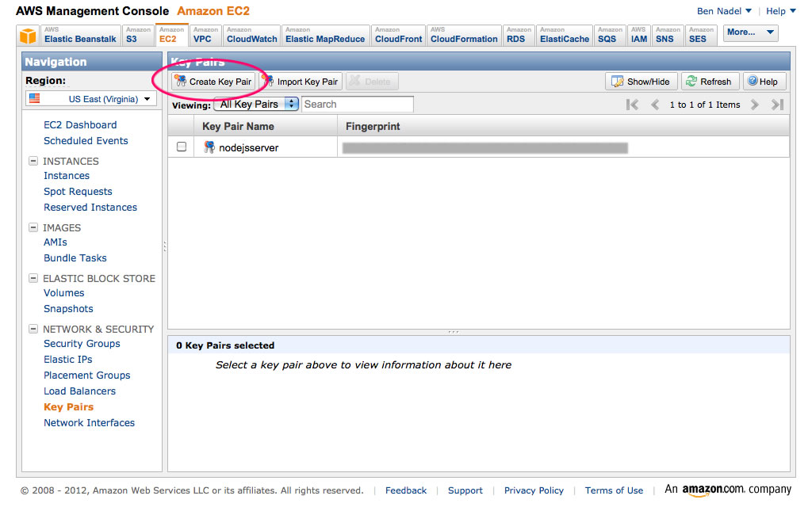
Task: Collapse the NETWORK & SECURITY section
Action: coord(33,329)
